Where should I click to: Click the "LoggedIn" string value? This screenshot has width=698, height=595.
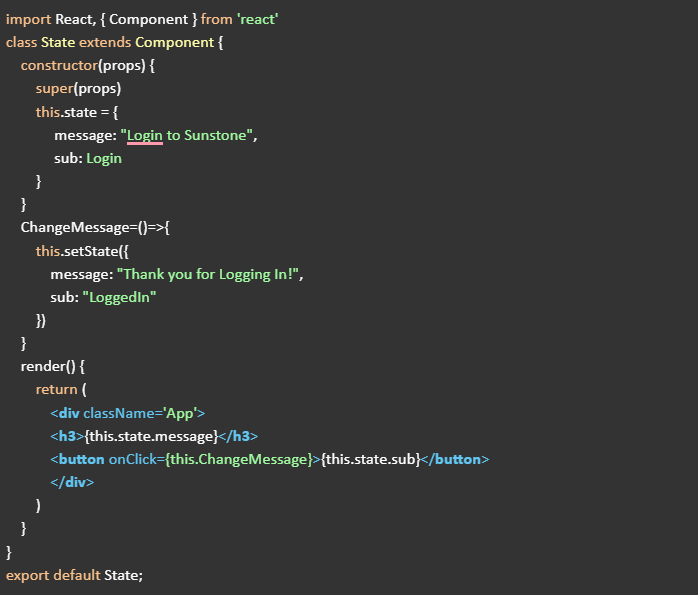coord(119,297)
